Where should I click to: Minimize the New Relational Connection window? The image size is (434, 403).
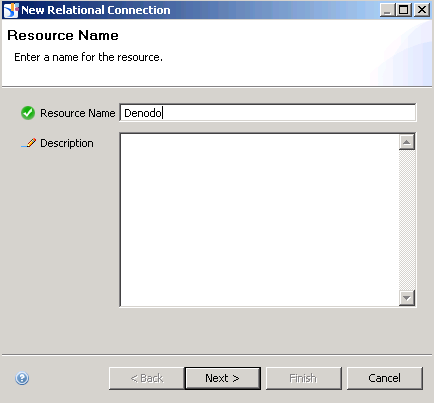[387, 10]
